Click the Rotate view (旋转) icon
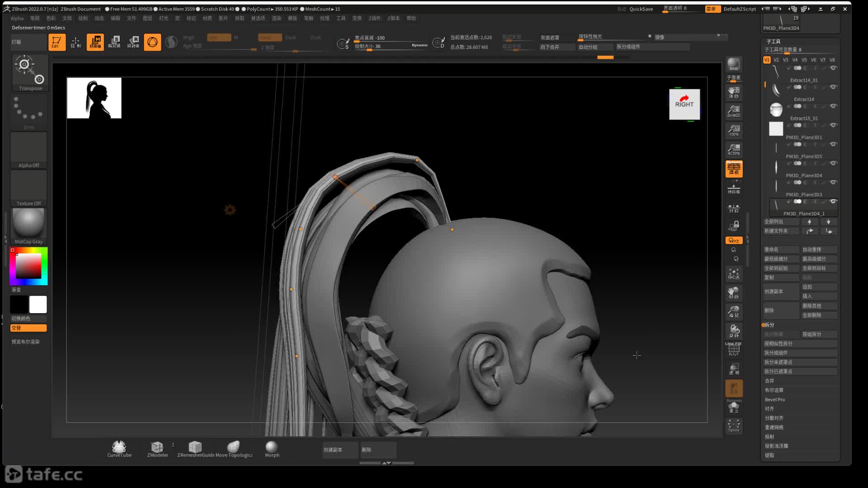 click(x=734, y=331)
